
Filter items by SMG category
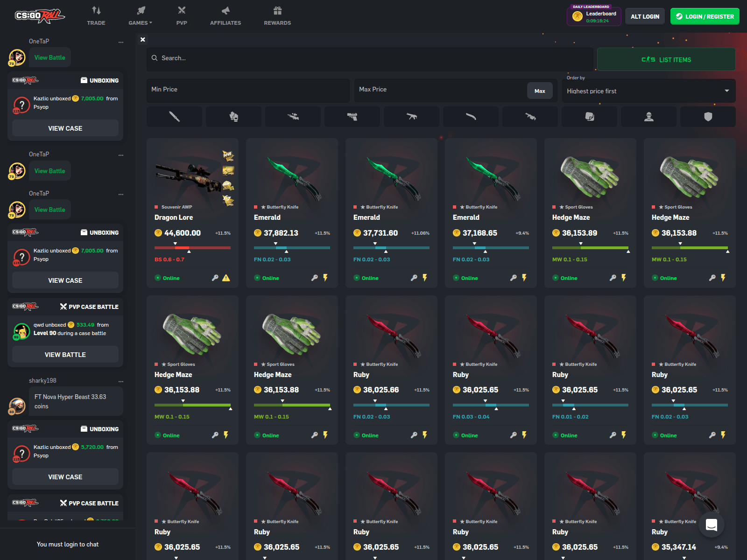411,117
